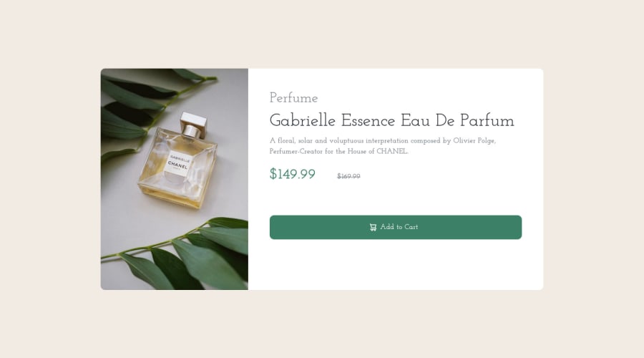Click the crossed-out $169.99 original price
The width and height of the screenshot is (644, 358).
348,176
